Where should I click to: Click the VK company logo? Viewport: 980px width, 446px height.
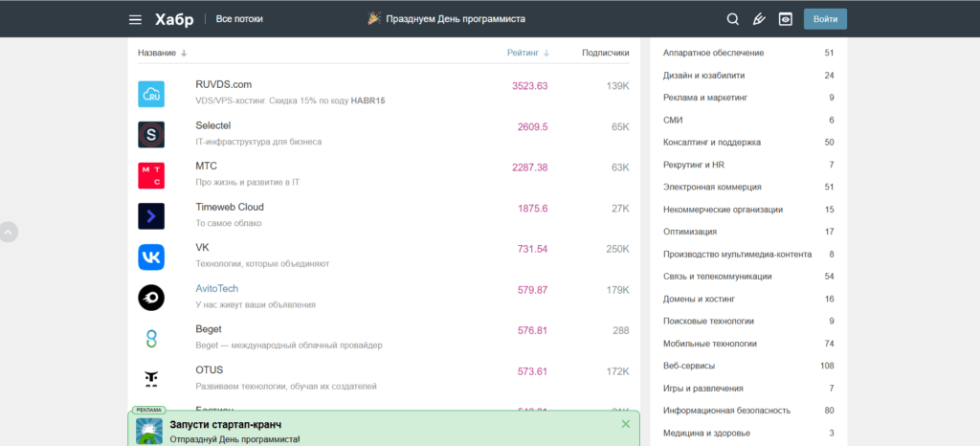pos(151,256)
